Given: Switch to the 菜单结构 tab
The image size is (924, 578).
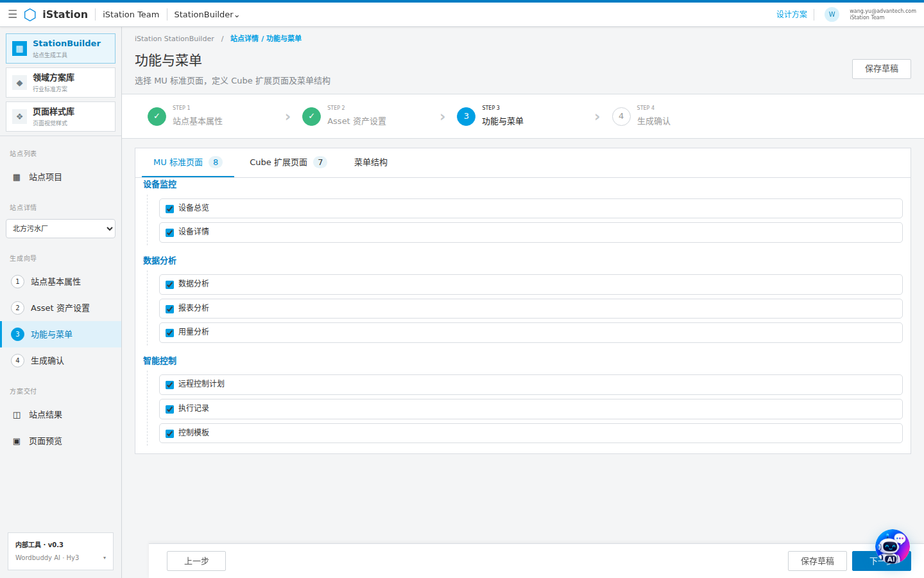Looking at the screenshot, I should 371,162.
